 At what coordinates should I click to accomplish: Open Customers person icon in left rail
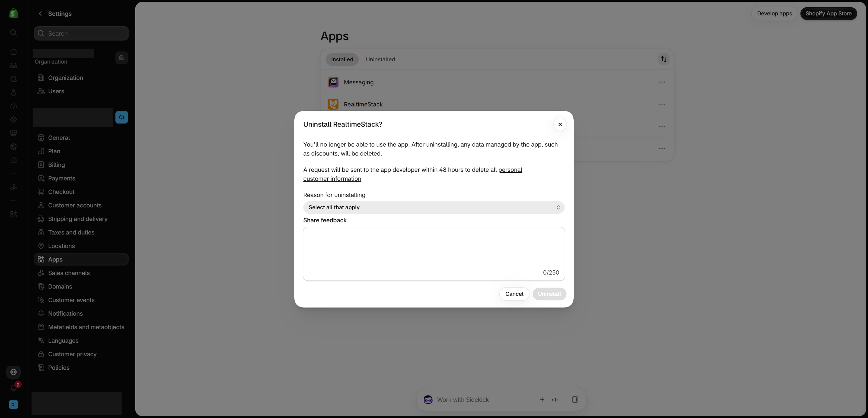pos(14,92)
